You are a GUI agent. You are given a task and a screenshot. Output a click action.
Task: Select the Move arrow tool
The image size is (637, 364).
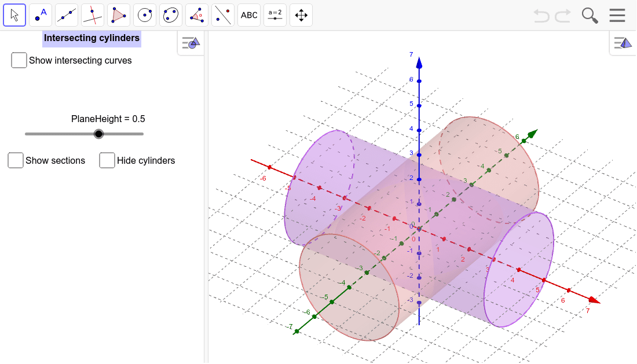pyautogui.click(x=14, y=16)
